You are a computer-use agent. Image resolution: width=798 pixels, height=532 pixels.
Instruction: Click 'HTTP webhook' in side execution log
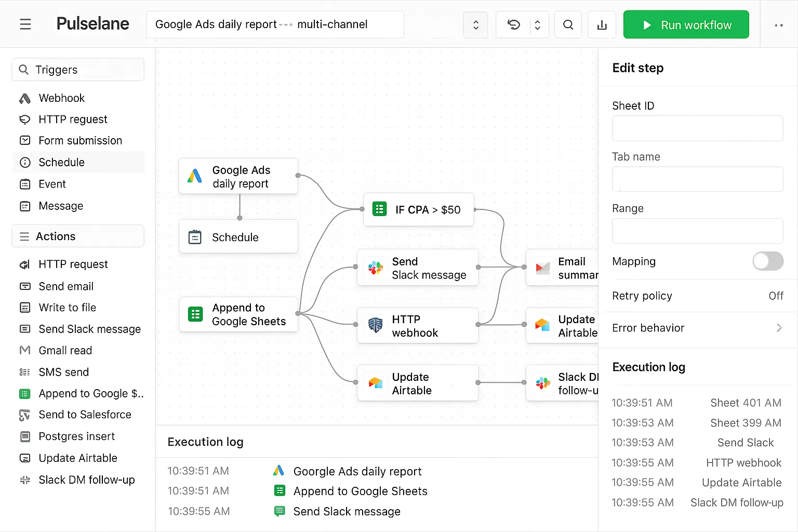(x=743, y=462)
